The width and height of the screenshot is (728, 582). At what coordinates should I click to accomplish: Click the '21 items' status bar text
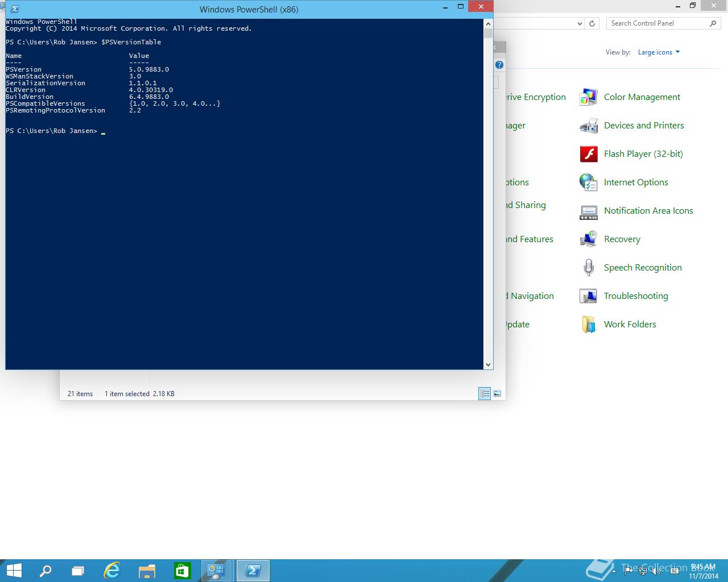coord(80,393)
